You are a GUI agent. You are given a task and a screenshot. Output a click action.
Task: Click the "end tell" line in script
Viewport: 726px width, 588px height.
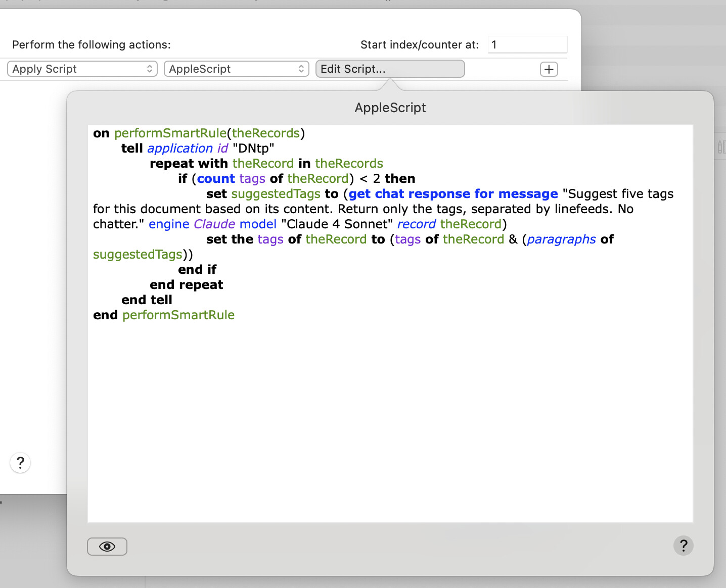(147, 300)
